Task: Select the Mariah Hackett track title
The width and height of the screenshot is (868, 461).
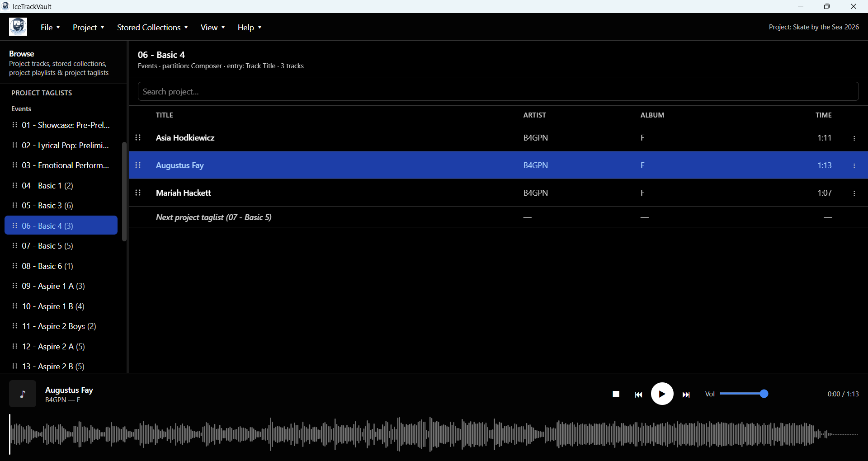Action: click(x=183, y=193)
